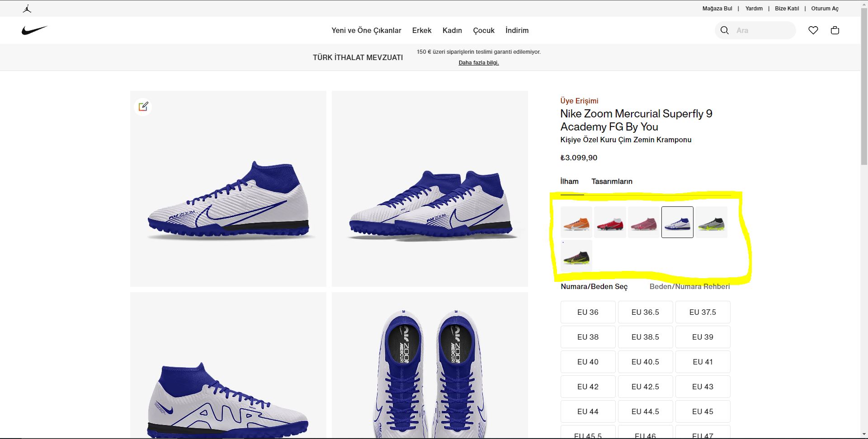Select the grey and volt shoe swatch
Image resolution: width=868 pixels, height=439 pixels.
tap(711, 222)
